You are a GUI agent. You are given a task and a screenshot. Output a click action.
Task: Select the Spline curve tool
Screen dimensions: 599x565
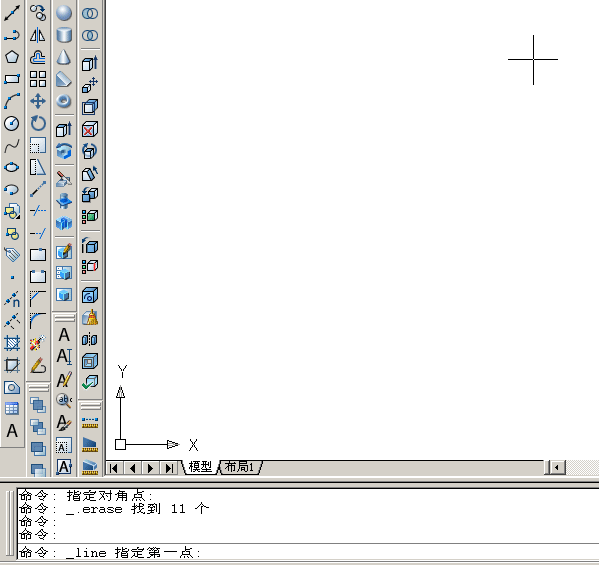click(12, 146)
